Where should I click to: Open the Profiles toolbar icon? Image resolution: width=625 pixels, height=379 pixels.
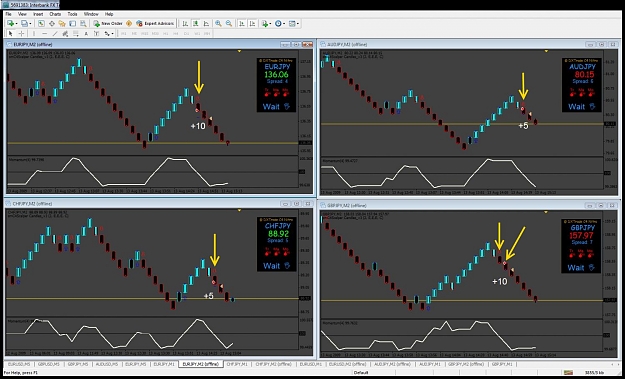[x=24, y=24]
